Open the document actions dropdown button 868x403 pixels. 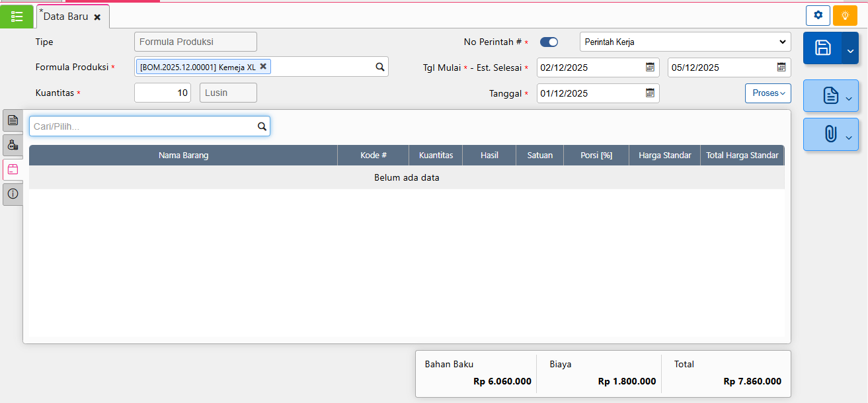831,96
